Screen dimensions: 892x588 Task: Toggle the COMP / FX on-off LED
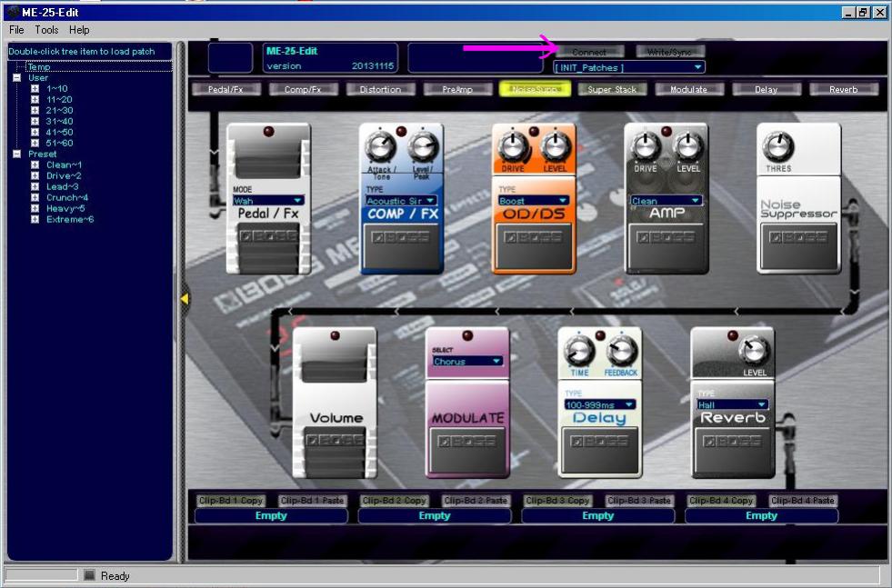[x=401, y=132]
